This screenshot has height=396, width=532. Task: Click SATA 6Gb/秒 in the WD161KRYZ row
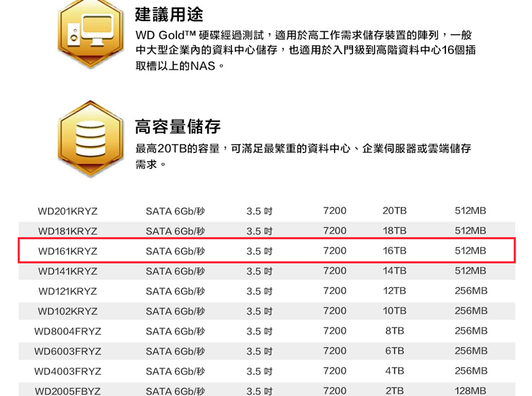click(x=176, y=251)
